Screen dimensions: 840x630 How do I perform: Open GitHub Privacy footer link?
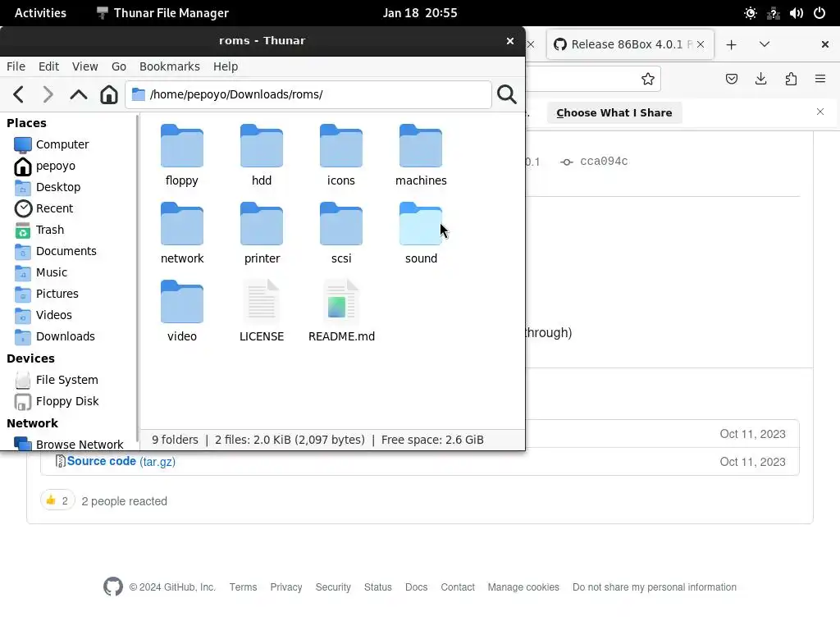pos(286,587)
